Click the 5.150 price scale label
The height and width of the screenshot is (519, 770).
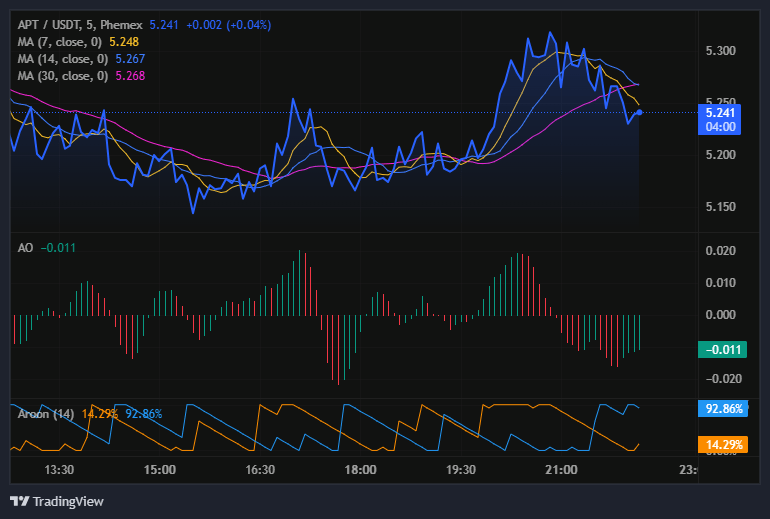click(720, 207)
